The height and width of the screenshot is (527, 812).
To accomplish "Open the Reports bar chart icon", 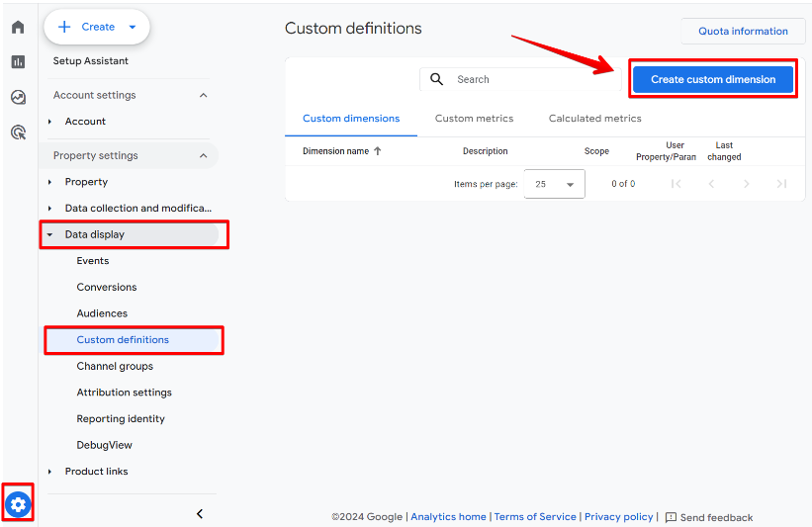I will 18,61.
